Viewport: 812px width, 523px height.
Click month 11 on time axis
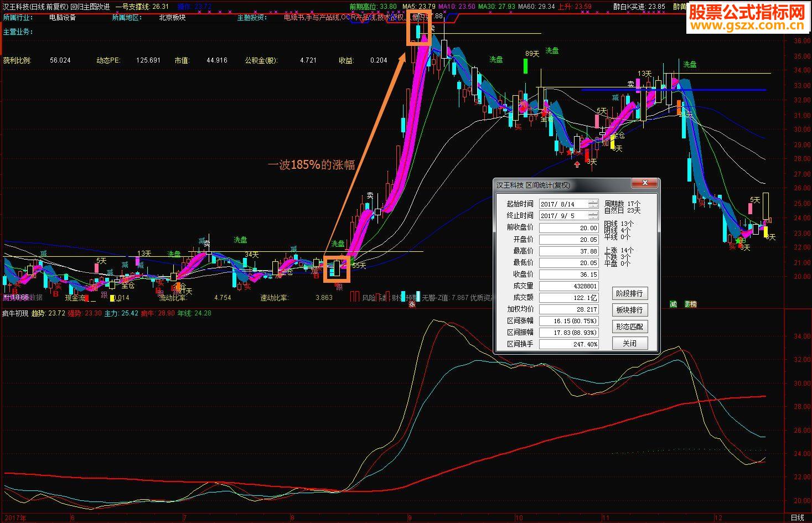(606, 518)
